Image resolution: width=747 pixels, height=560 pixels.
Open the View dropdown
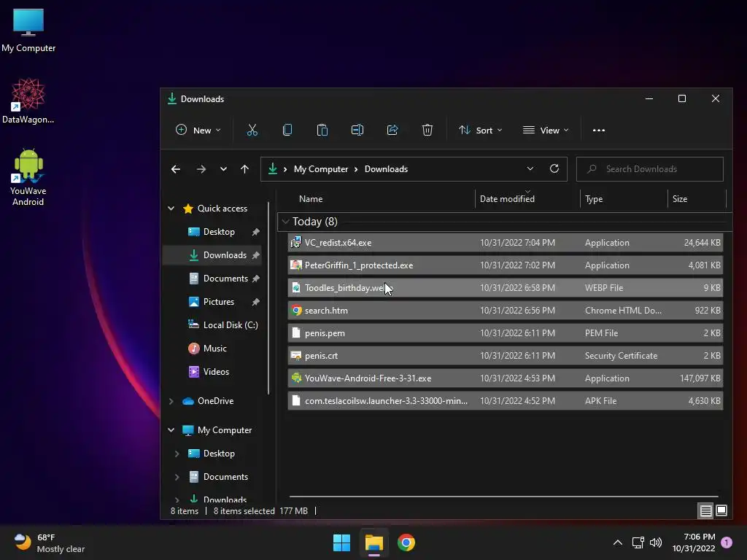click(x=546, y=130)
